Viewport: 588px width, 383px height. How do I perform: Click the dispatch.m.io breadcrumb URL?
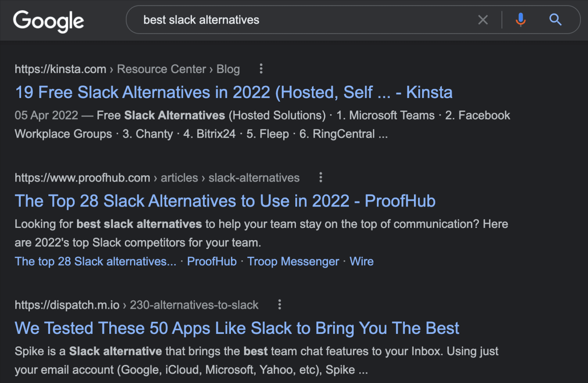pyautogui.click(x=136, y=305)
